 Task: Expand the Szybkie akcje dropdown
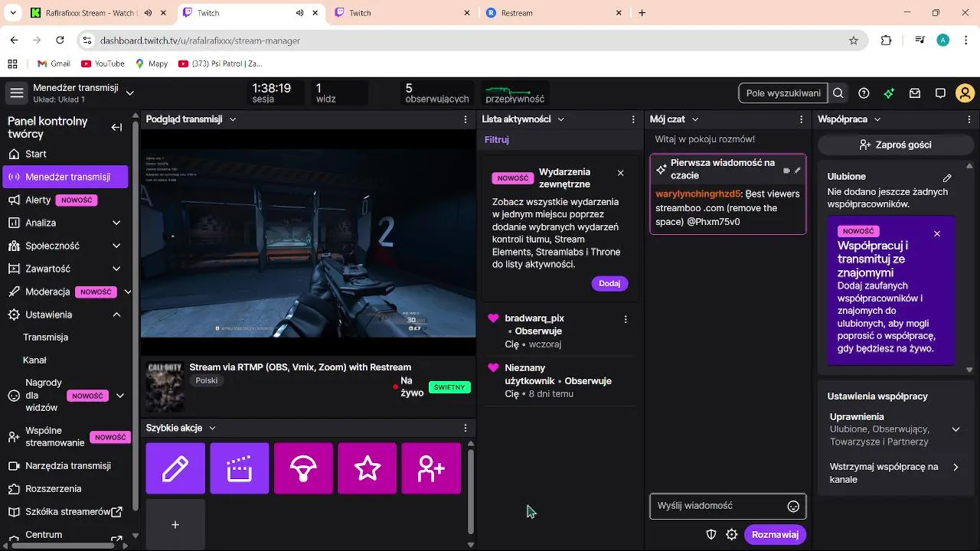[x=212, y=428]
